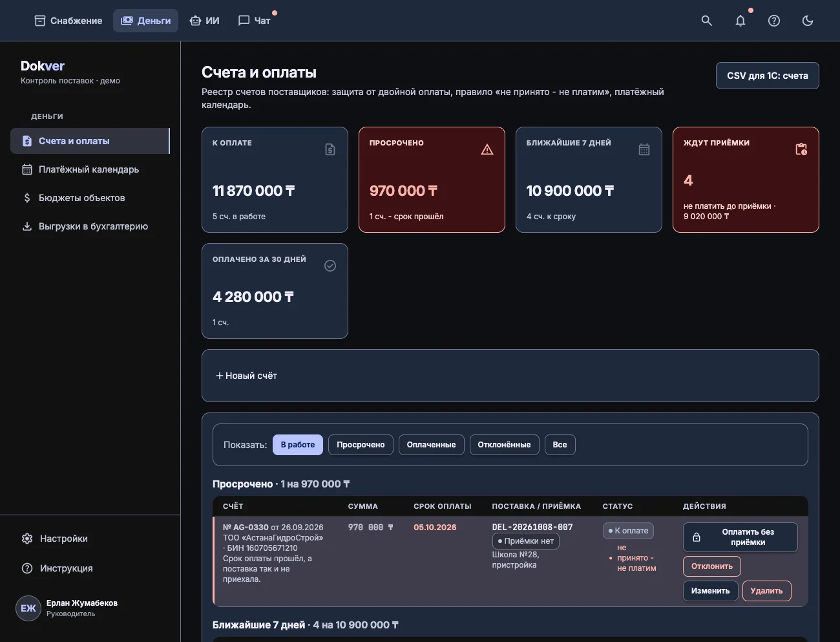Open Бюджеты объектов page
Image resolution: width=840 pixels, height=642 pixels.
click(x=90, y=198)
